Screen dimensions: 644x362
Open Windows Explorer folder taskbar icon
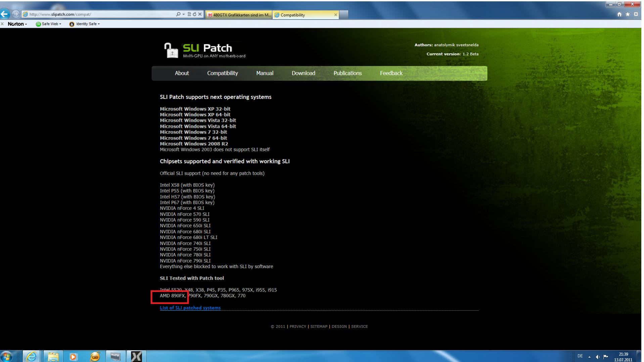[x=53, y=356]
